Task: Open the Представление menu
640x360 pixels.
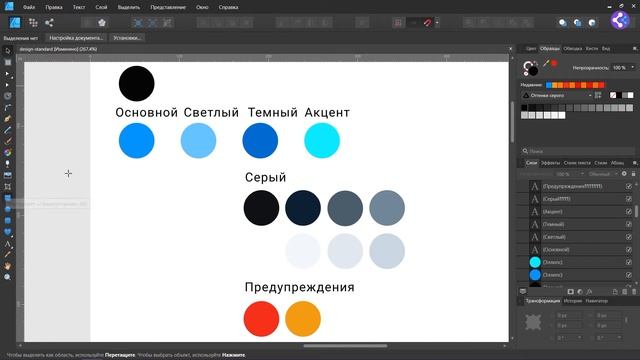Action: 168,7
